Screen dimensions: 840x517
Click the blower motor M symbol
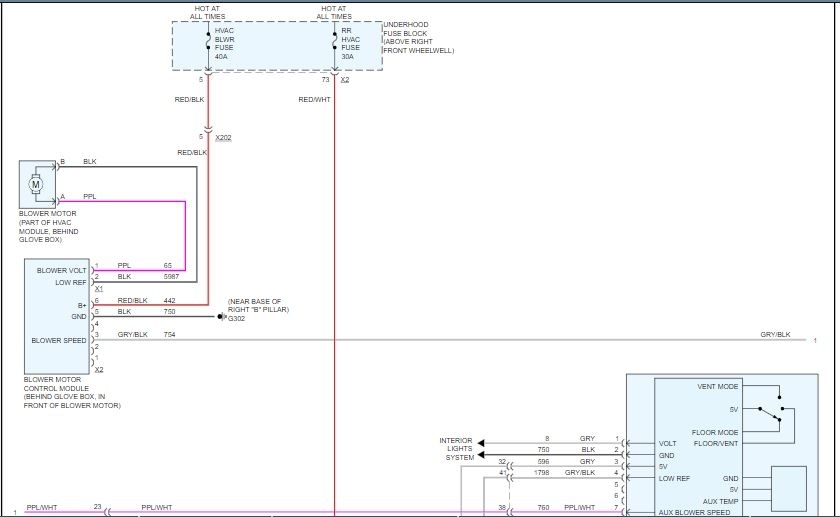pyautogui.click(x=37, y=183)
